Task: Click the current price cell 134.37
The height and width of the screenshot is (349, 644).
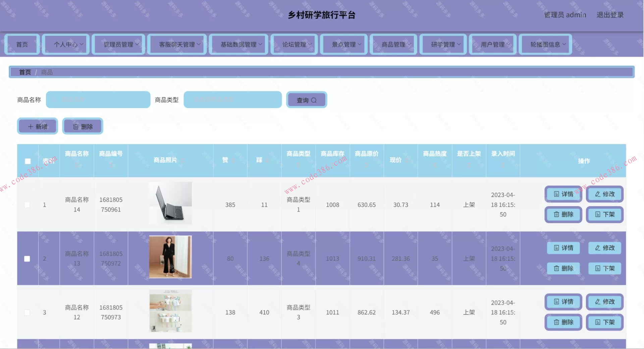Action: [x=401, y=312]
